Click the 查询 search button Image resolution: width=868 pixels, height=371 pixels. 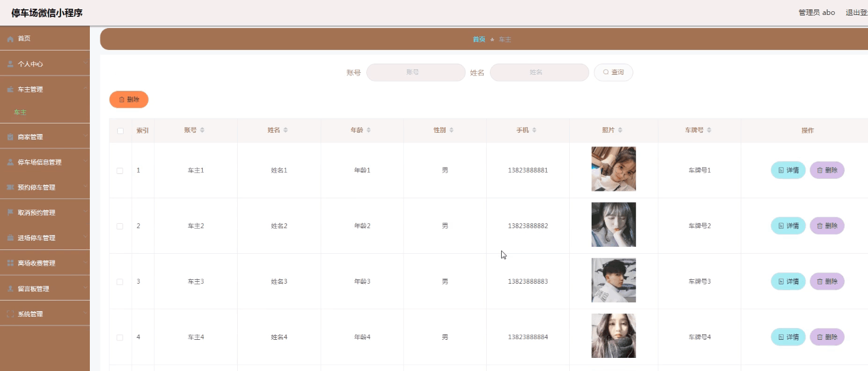point(613,72)
